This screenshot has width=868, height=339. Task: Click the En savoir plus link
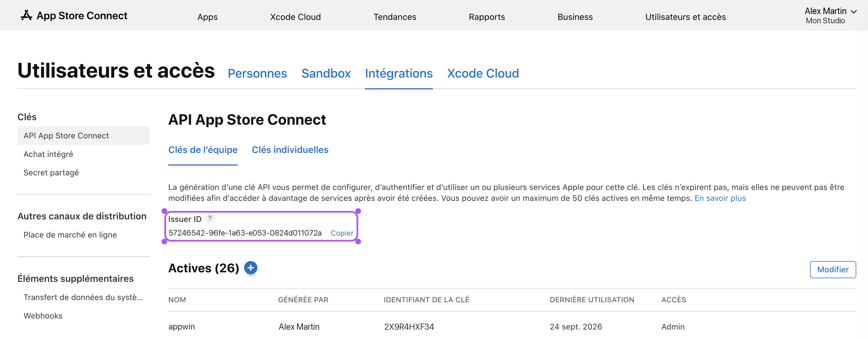(x=720, y=198)
